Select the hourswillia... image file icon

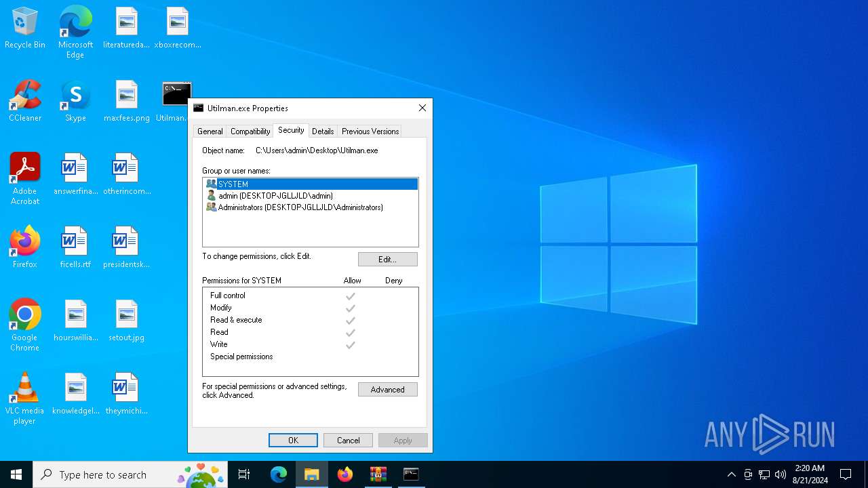point(75,321)
